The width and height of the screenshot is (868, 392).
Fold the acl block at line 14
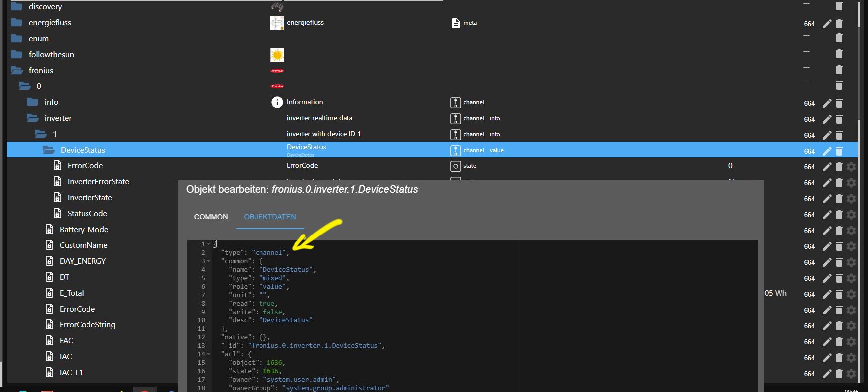208,354
